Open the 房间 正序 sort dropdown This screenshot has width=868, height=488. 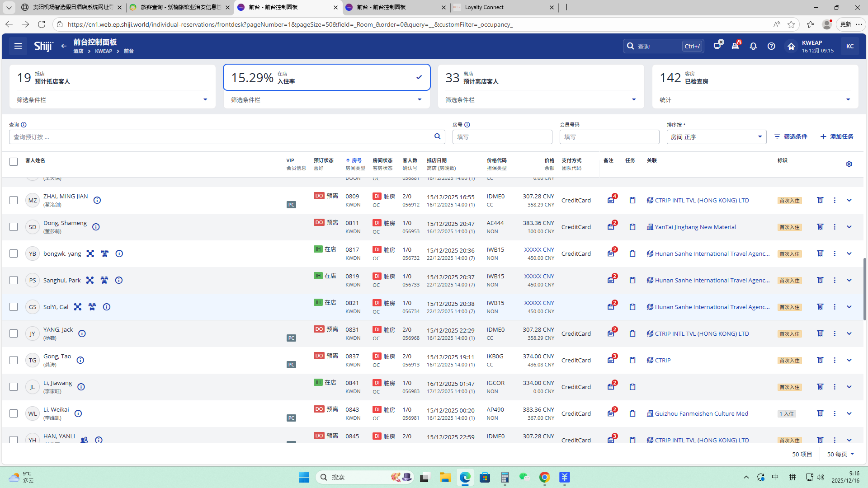[x=716, y=137]
